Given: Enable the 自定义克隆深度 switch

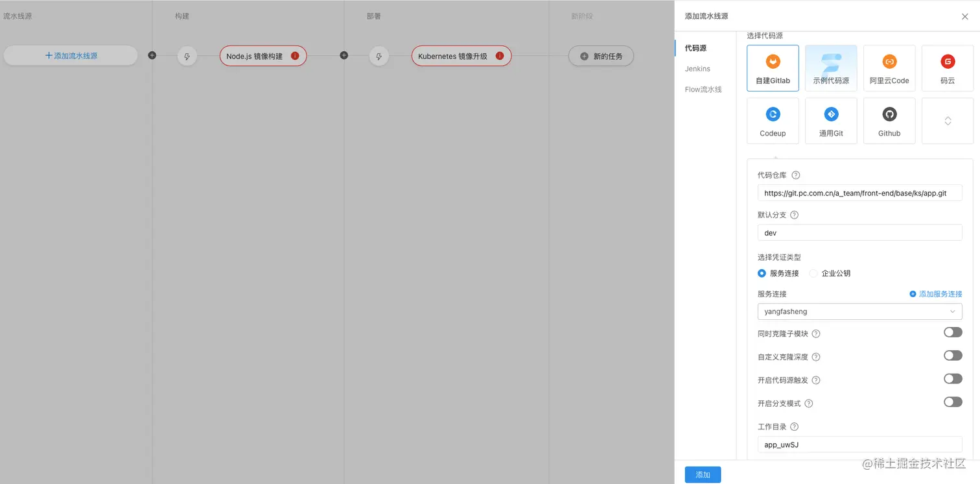Looking at the screenshot, I should [x=953, y=356].
